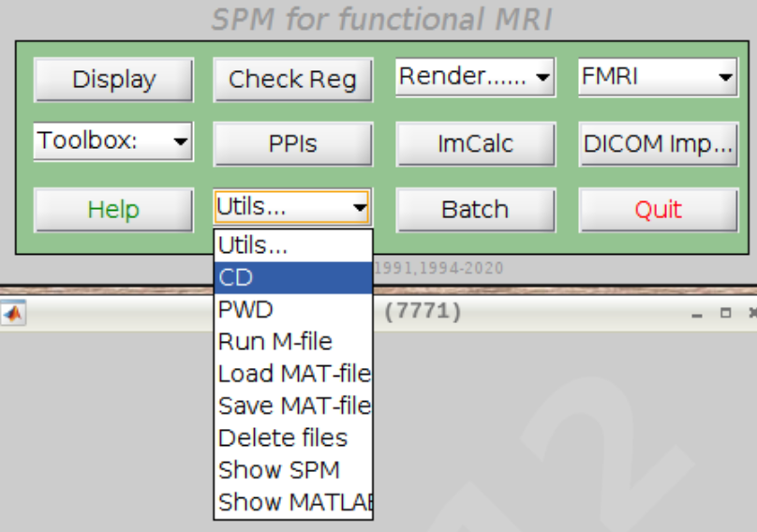
Task: Open Check Reg tool
Action: (x=292, y=80)
